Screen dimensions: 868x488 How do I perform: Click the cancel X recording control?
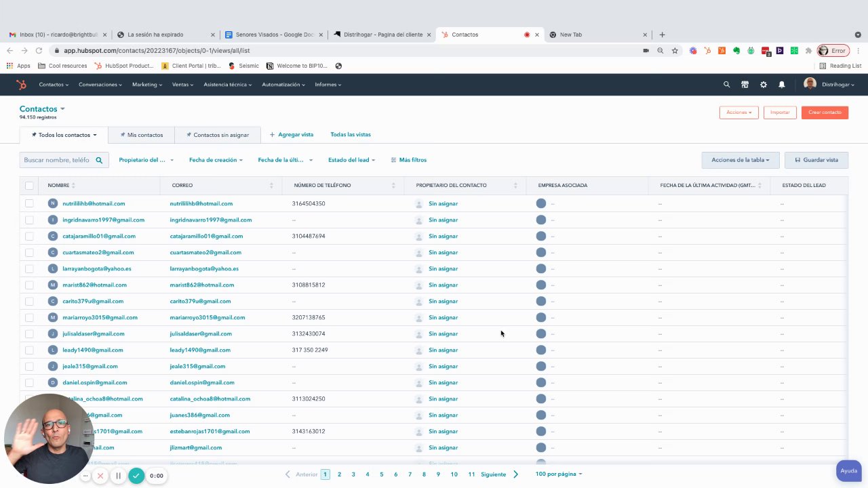point(100,476)
